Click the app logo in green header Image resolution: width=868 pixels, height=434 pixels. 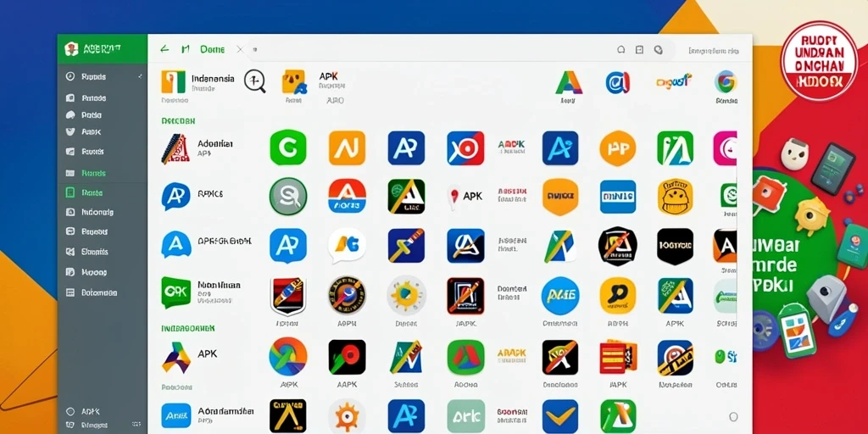(71, 48)
